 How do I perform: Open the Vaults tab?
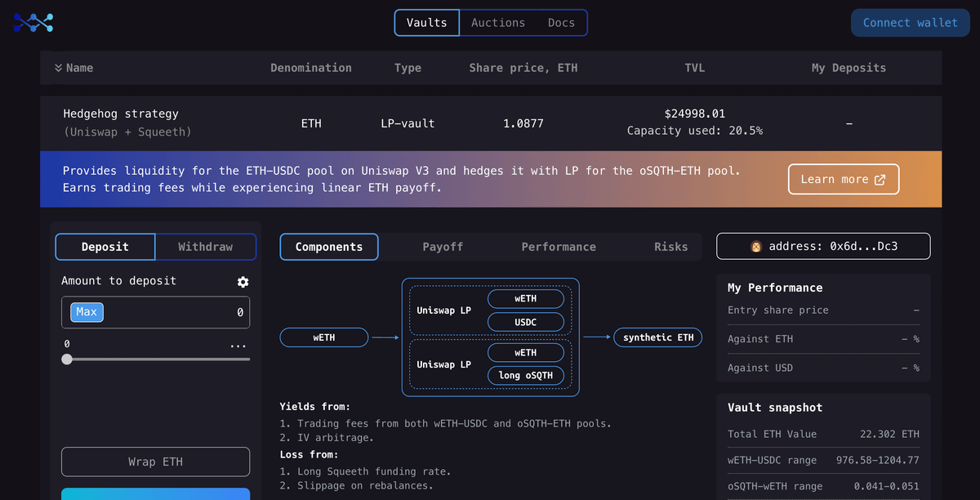(x=426, y=23)
